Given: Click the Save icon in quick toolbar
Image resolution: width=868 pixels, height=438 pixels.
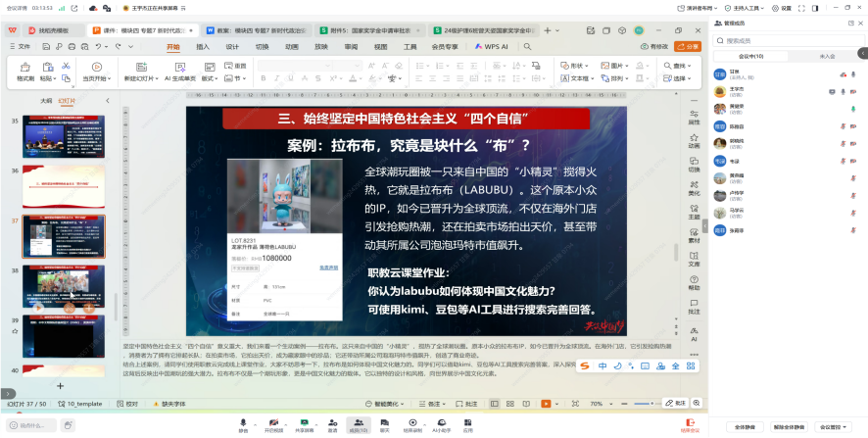Looking at the screenshot, I should [46, 47].
